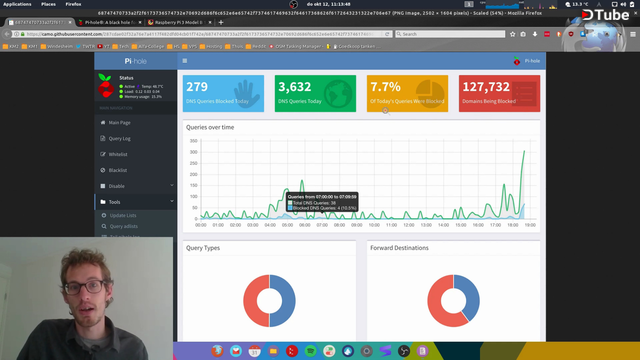
Task: Click the Firefox Search input field
Action: pyautogui.click(x=450, y=34)
